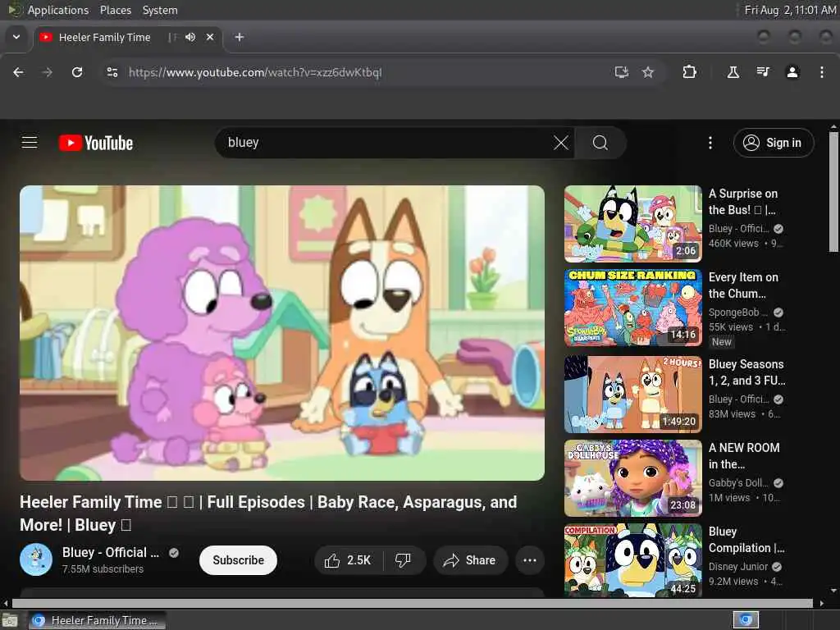Click the "Bluey Compilation |..." title

coord(746,540)
